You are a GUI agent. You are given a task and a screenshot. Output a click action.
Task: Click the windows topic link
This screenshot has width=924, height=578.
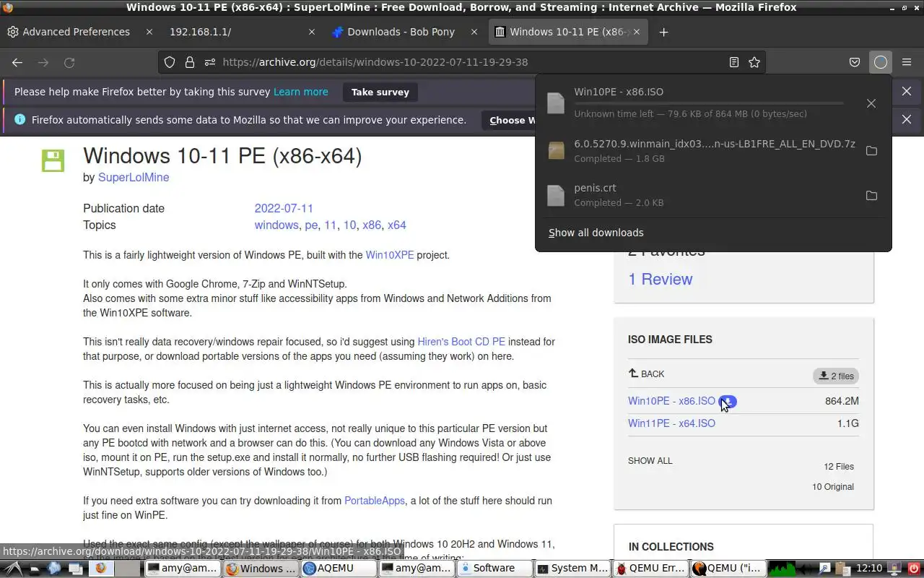pyautogui.click(x=276, y=225)
